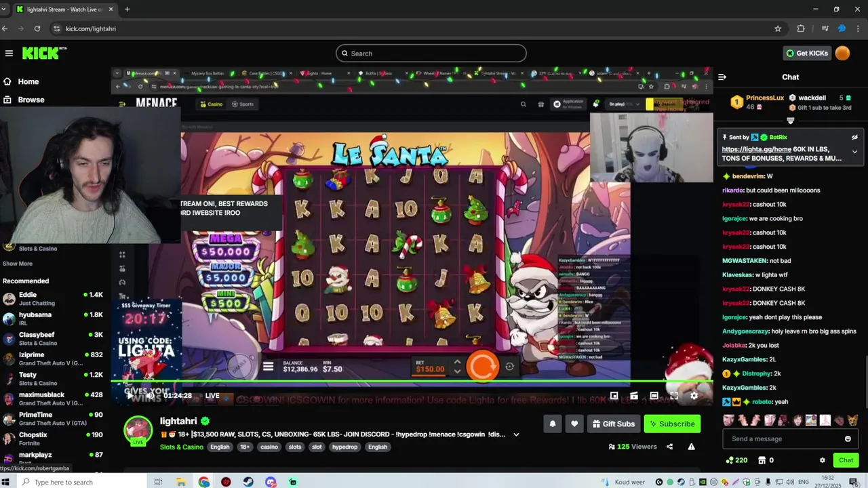
Task: Subscribe to lightahri
Action: coord(672,424)
